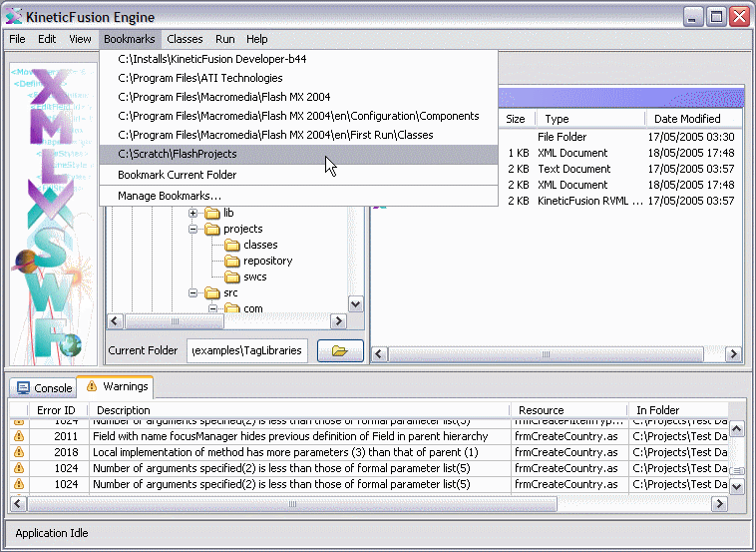
Task: Click the repository folder icon in tree
Action: 231,261
